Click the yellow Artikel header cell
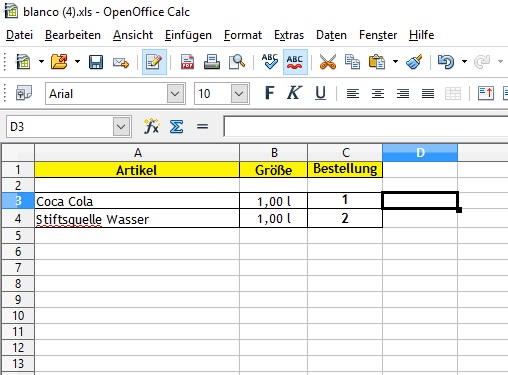The width and height of the screenshot is (508, 375). tap(137, 170)
